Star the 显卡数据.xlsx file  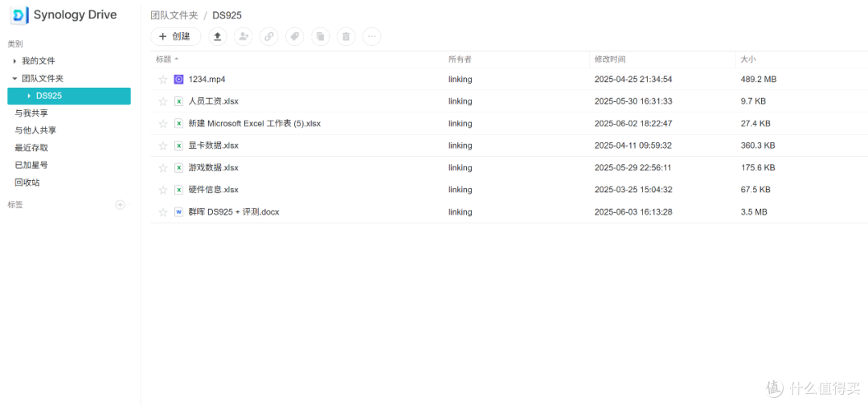pyautogui.click(x=162, y=146)
